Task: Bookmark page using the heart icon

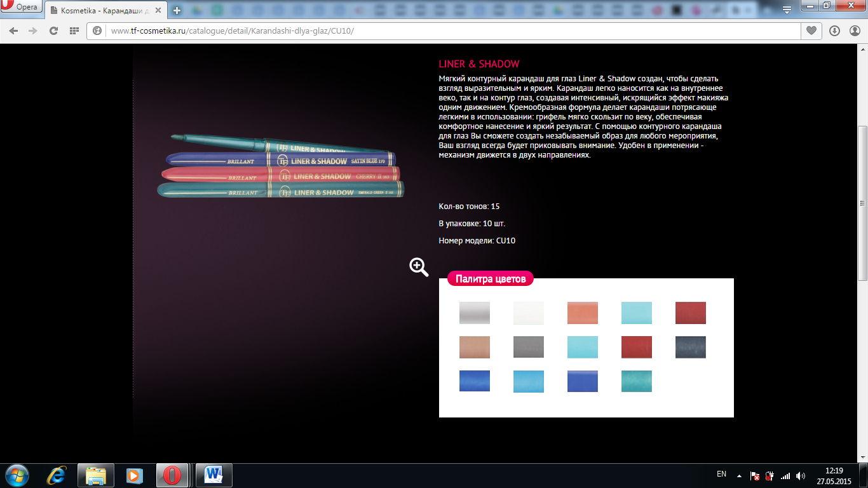Action: pyautogui.click(x=811, y=30)
